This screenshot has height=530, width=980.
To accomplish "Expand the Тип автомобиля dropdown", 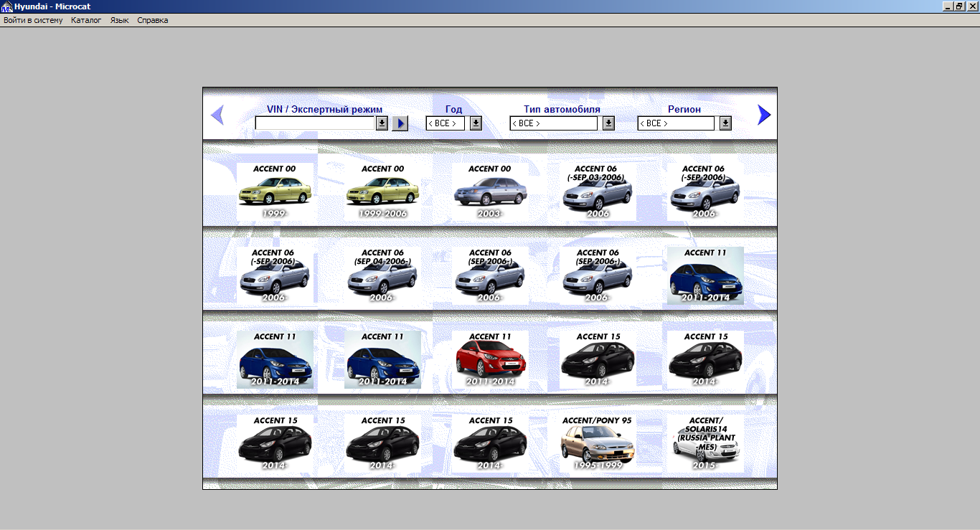I will coord(608,123).
